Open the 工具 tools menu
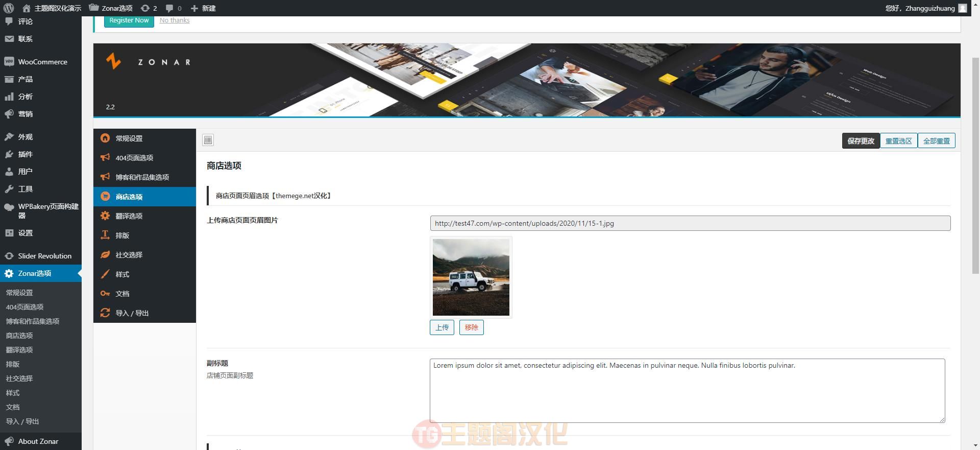The height and width of the screenshot is (450, 980). 41,189
